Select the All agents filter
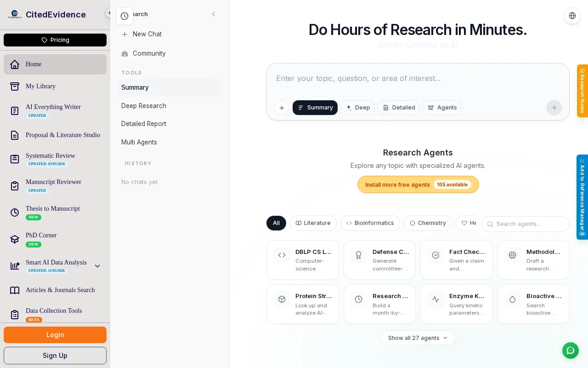Screen dimensions: 588x368 (276, 223)
